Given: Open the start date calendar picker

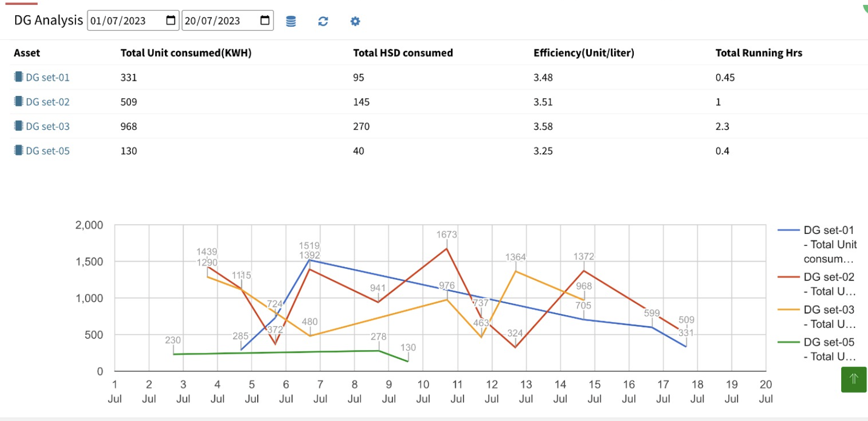Looking at the screenshot, I should pyautogui.click(x=171, y=21).
